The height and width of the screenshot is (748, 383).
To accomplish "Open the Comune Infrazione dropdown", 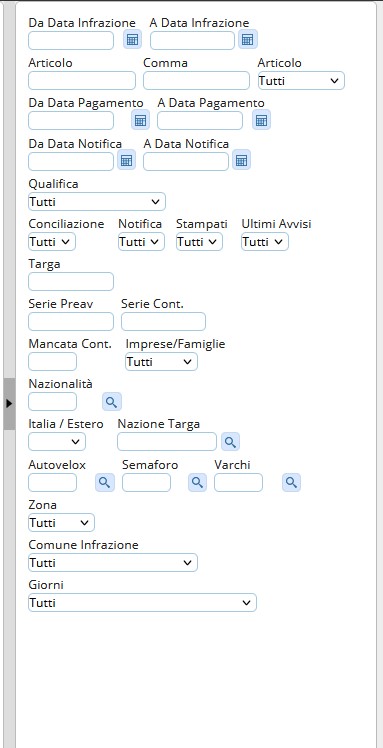I will [x=113, y=562].
